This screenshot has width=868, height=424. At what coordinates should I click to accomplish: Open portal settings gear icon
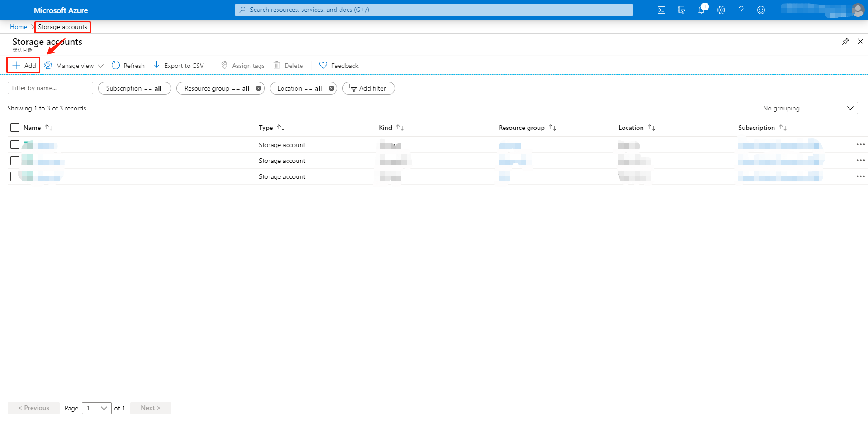point(721,10)
